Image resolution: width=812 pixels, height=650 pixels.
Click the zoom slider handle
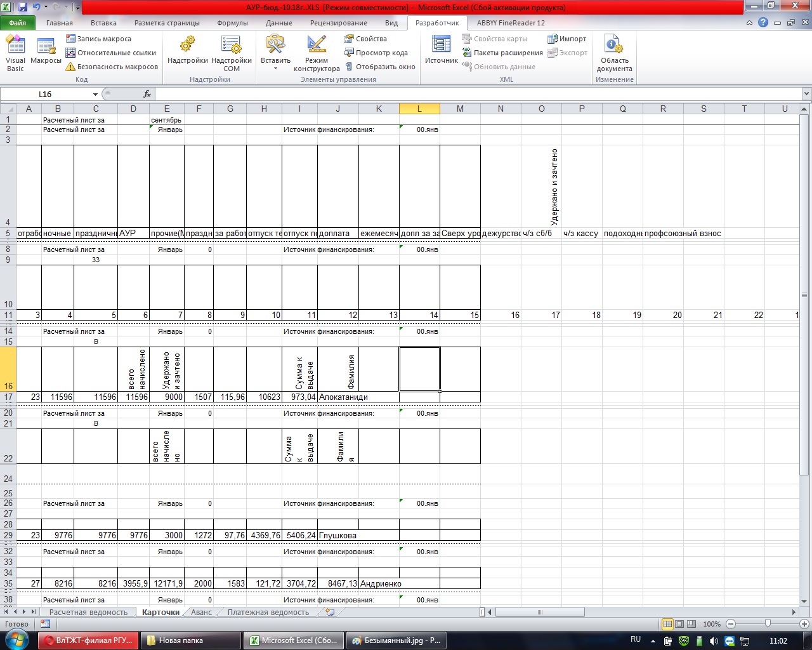point(768,624)
